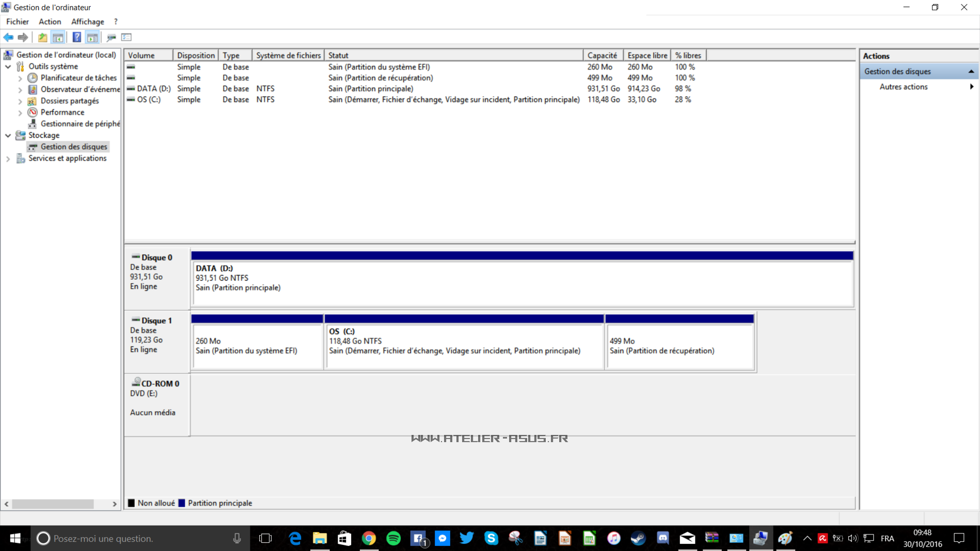The width and height of the screenshot is (980, 551).
Task: Toggle the console tree pane button
Action: pyautogui.click(x=58, y=37)
